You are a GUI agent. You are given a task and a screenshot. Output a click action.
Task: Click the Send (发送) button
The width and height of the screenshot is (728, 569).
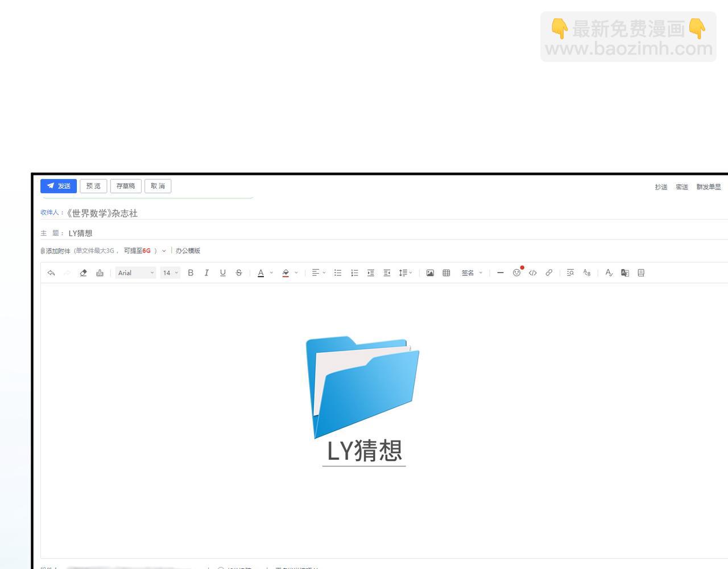point(59,186)
